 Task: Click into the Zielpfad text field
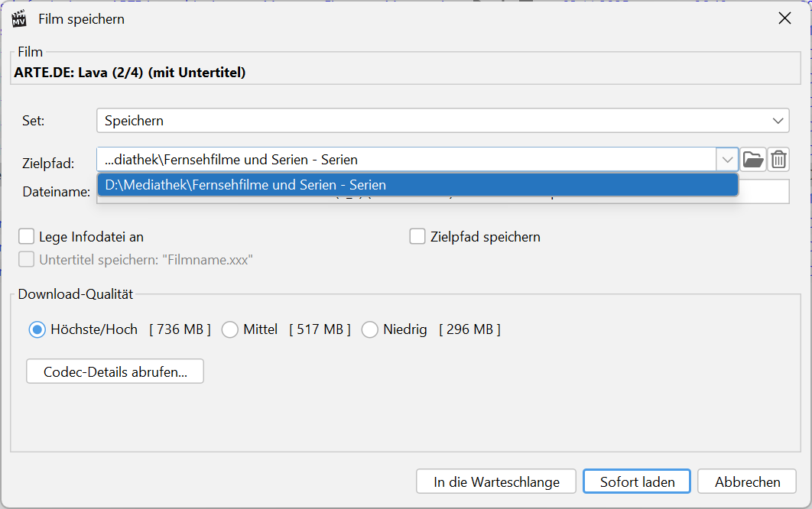405,160
